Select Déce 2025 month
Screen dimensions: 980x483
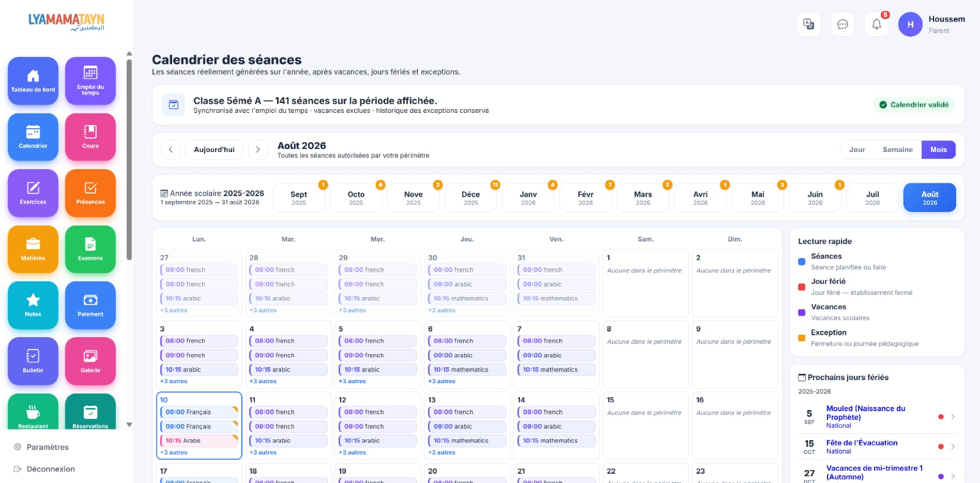[x=471, y=198]
